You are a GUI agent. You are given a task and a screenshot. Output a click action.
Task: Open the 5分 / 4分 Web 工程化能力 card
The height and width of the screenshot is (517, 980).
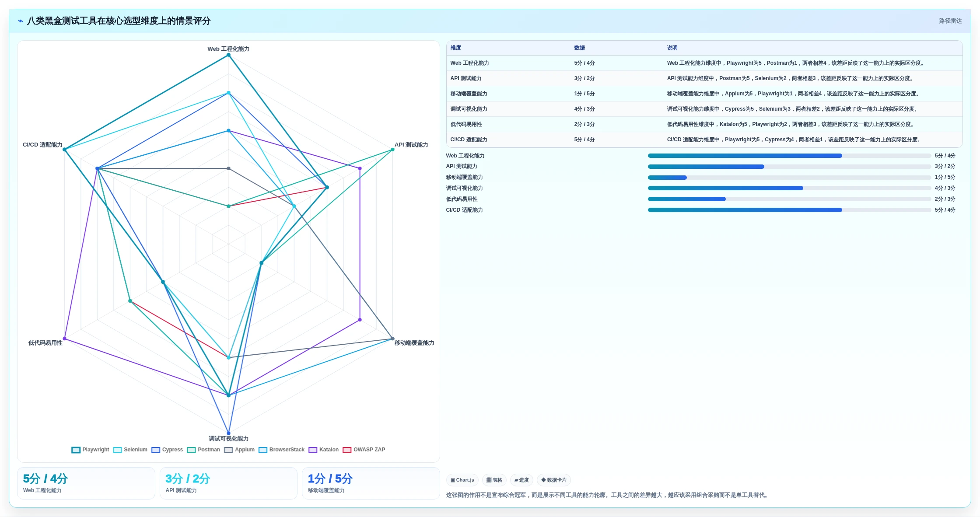pos(86,483)
